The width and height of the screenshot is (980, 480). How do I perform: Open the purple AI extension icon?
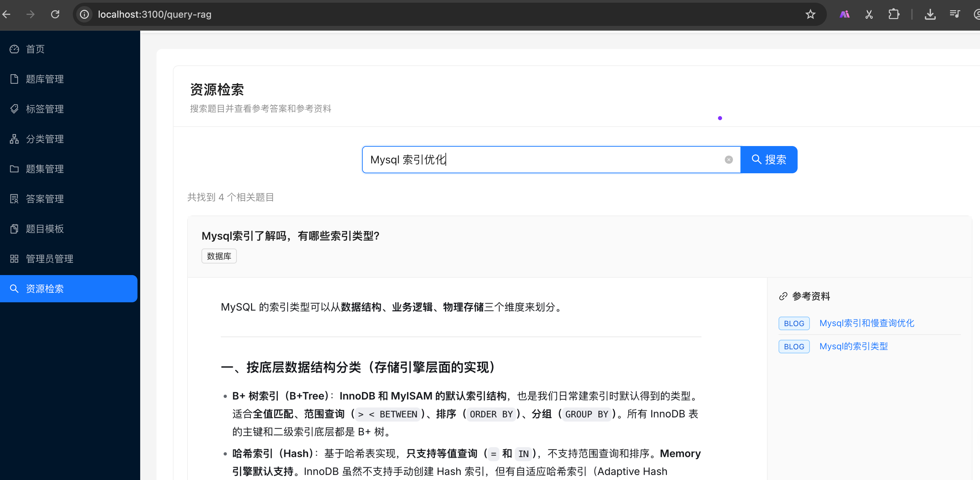[845, 14]
